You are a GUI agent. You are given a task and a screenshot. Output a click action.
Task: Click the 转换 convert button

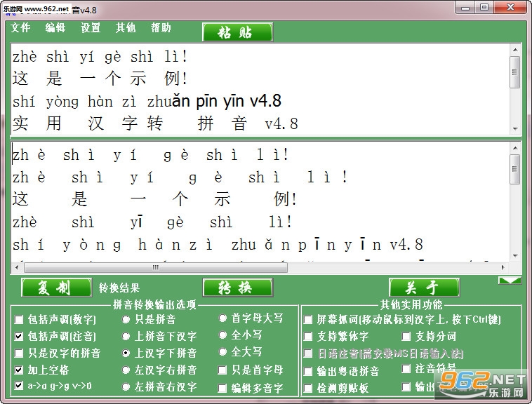pyautogui.click(x=237, y=288)
